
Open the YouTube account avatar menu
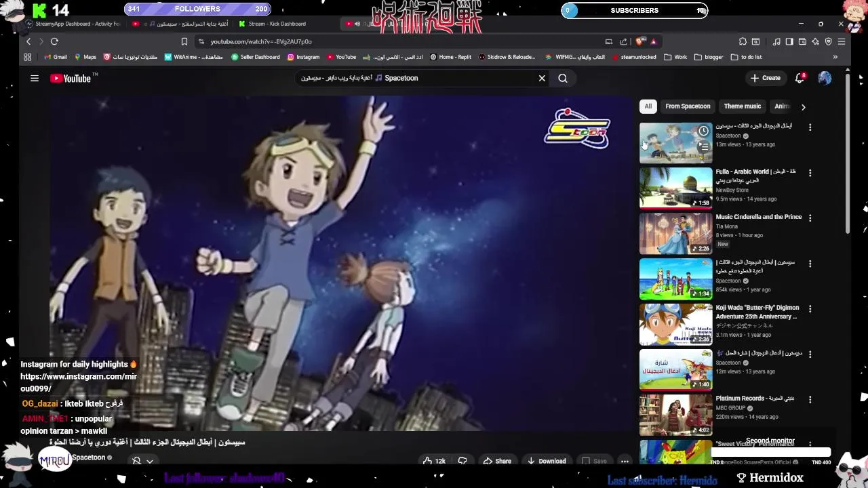[825, 78]
